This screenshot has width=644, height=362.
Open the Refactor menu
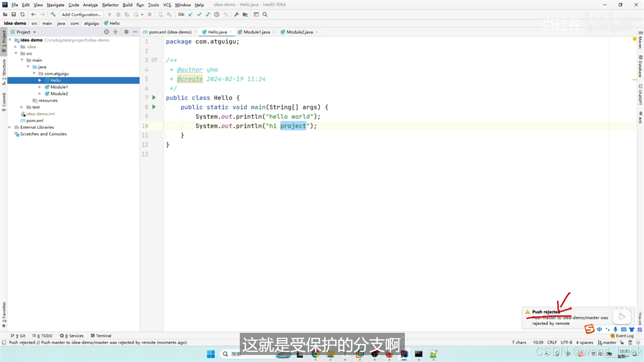click(110, 5)
